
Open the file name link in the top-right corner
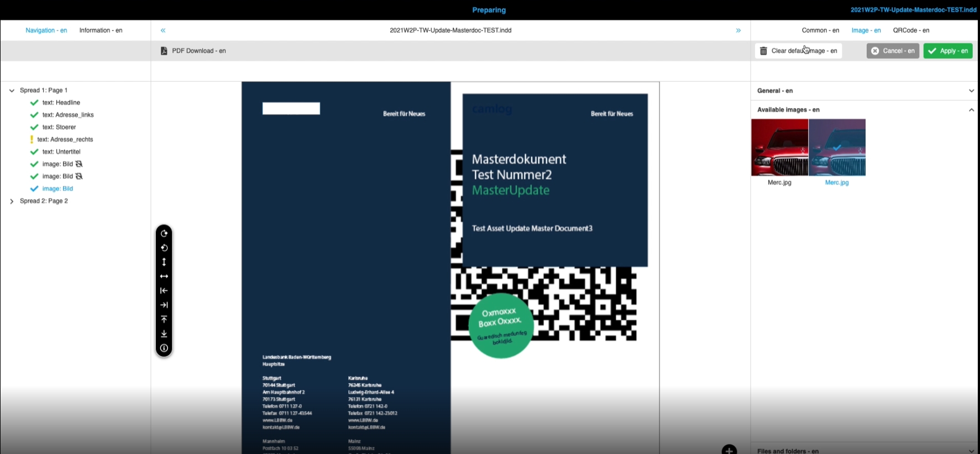[x=913, y=10]
